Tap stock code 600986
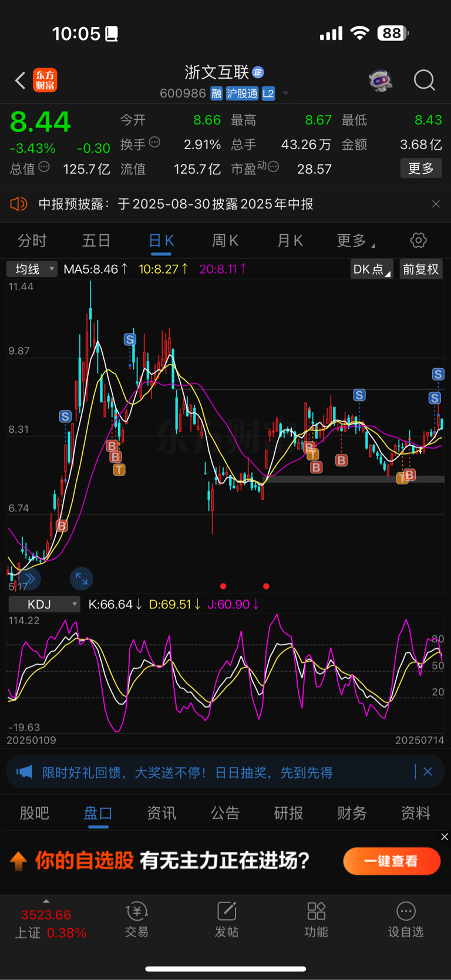This screenshot has height=980, width=451. pos(183,93)
